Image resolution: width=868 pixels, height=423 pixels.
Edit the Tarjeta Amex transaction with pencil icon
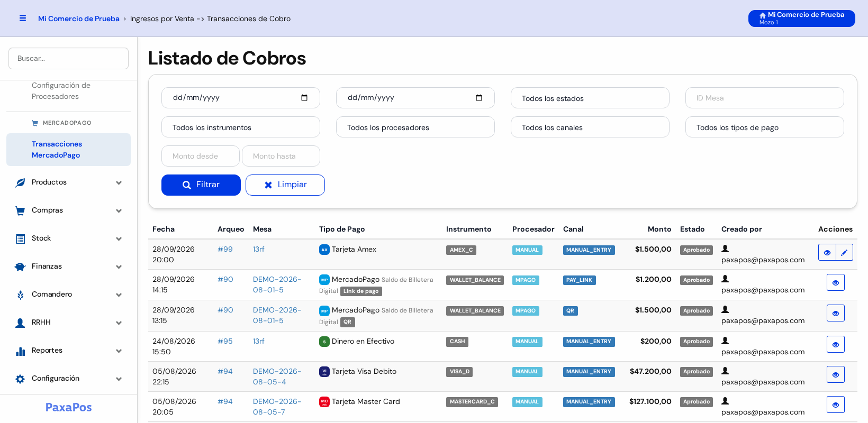click(844, 252)
